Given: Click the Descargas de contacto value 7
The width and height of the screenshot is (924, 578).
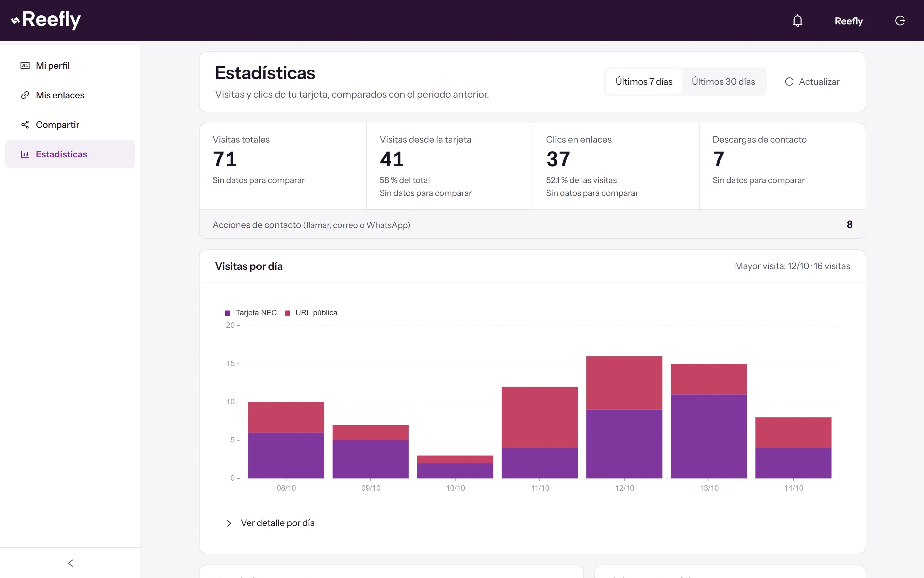Looking at the screenshot, I should click(719, 159).
